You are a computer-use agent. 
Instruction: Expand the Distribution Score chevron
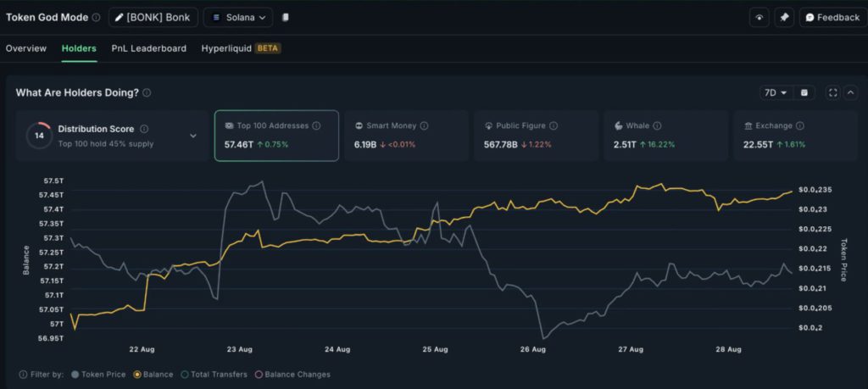click(x=192, y=136)
